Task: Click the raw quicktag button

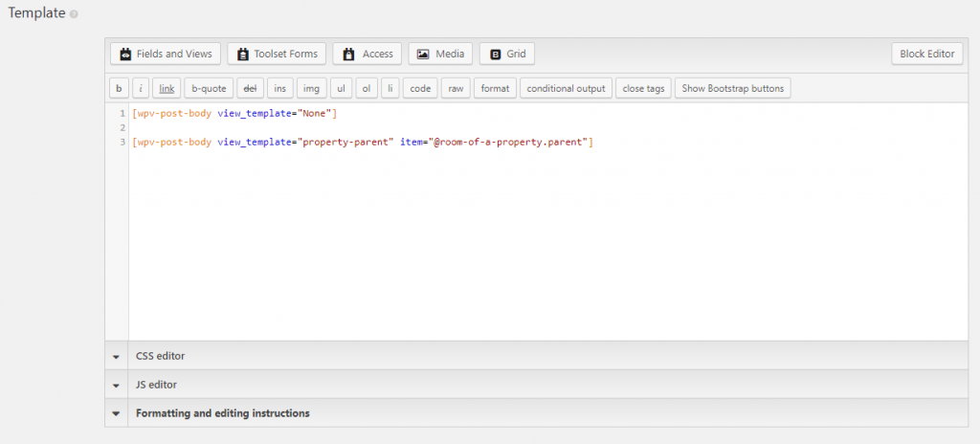Action: tap(456, 88)
